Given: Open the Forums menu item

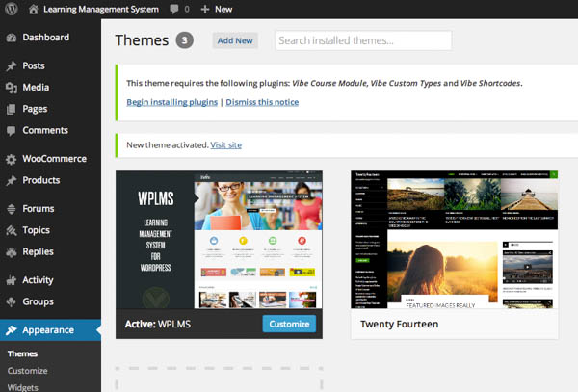Looking at the screenshot, I should pos(39,209).
